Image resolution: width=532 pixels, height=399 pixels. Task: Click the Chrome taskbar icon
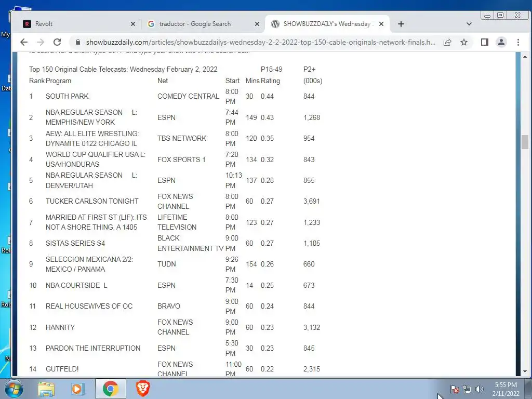110,389
